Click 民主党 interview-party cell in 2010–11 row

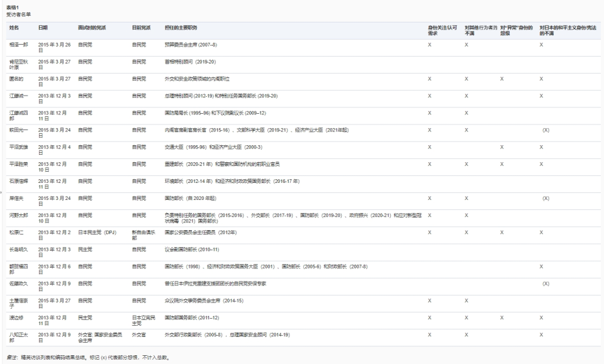pyautogui.click(x=85, y=250)
